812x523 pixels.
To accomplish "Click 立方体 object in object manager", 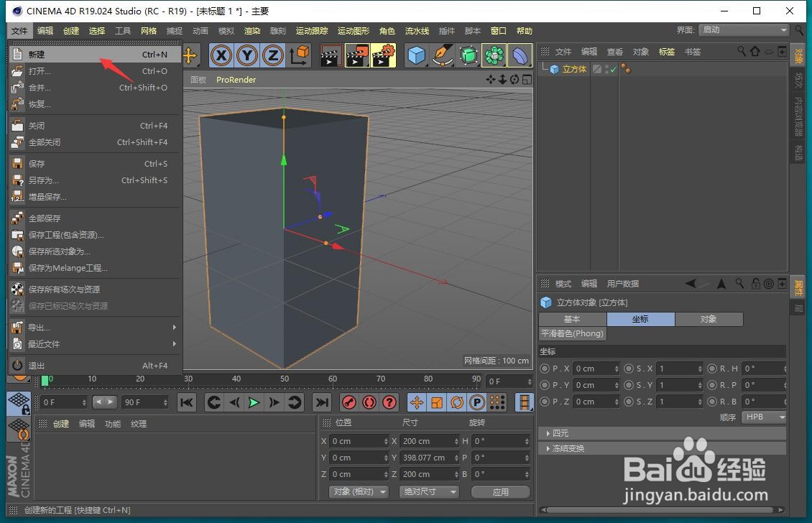I will coord(574,69).
